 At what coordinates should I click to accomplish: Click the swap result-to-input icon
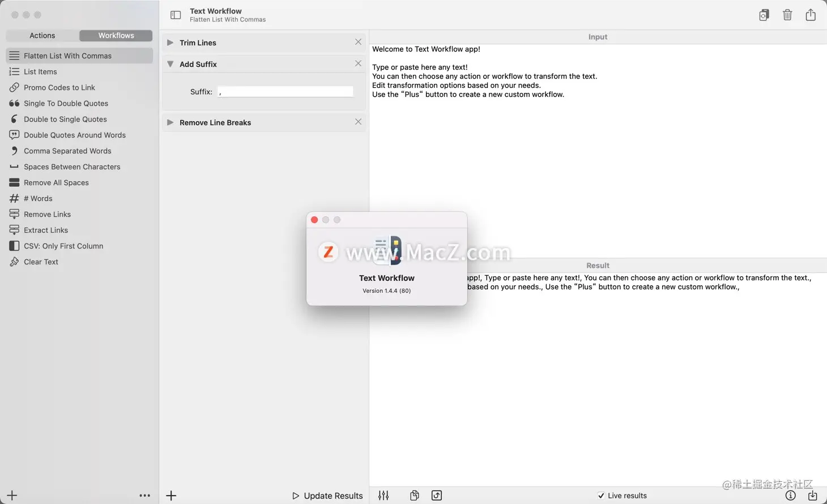coord(437,496)
